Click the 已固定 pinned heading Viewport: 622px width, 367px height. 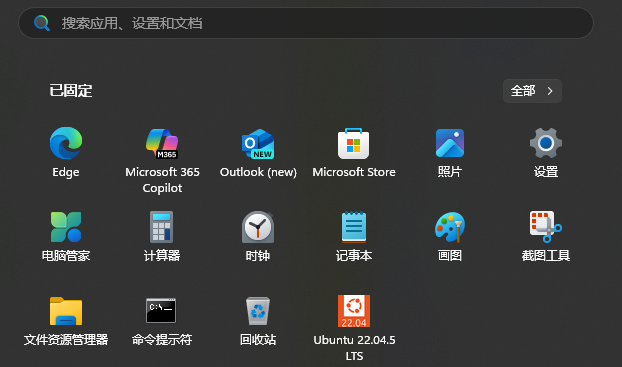pos(71,91)
